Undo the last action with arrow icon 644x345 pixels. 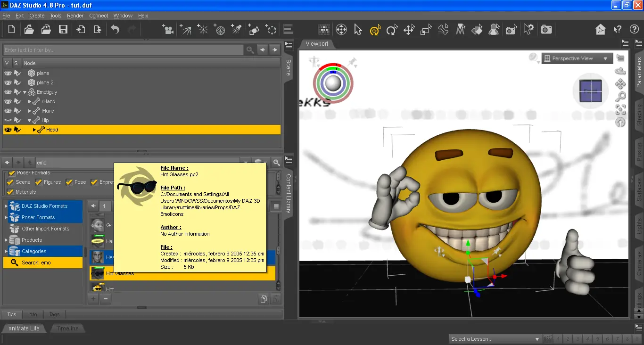pos(115,30)
